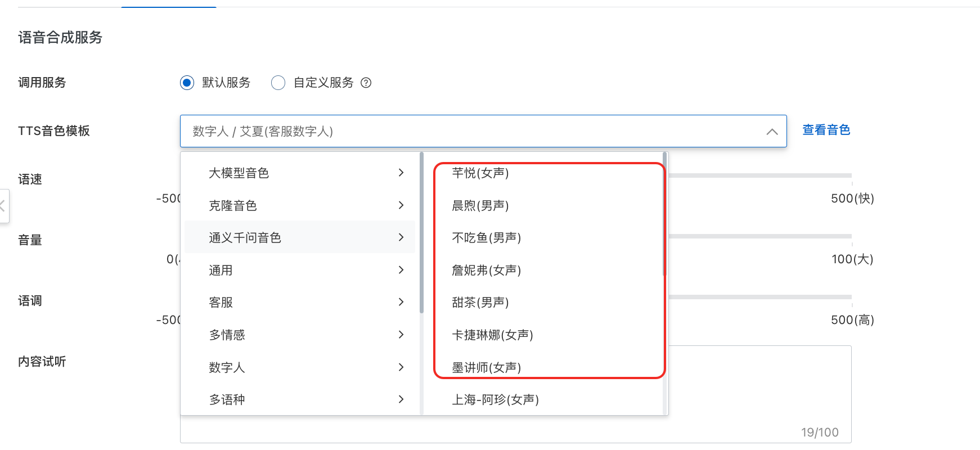Pick the 芊悦(女声) voice

480,173
